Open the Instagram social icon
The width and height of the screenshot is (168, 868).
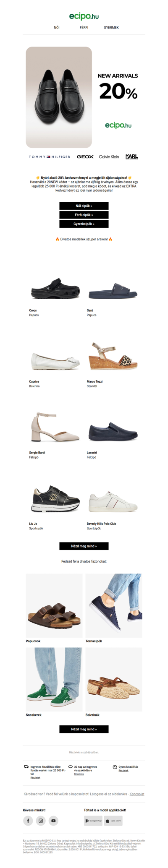[41, 821]
